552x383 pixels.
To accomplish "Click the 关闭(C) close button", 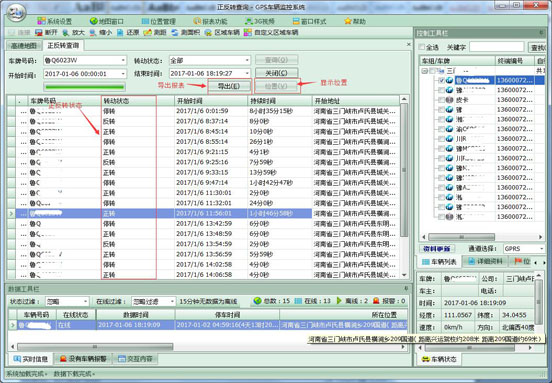I will 276,73.
